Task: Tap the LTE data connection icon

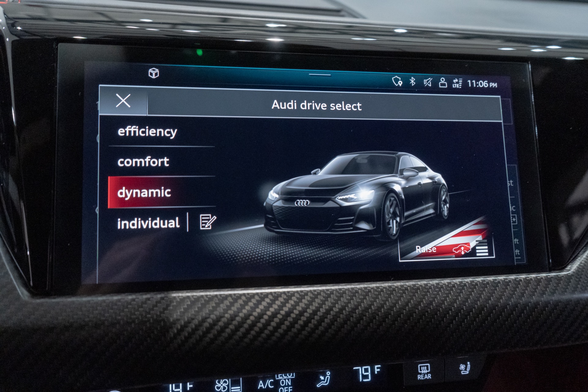Action: [x=457, y=83]
